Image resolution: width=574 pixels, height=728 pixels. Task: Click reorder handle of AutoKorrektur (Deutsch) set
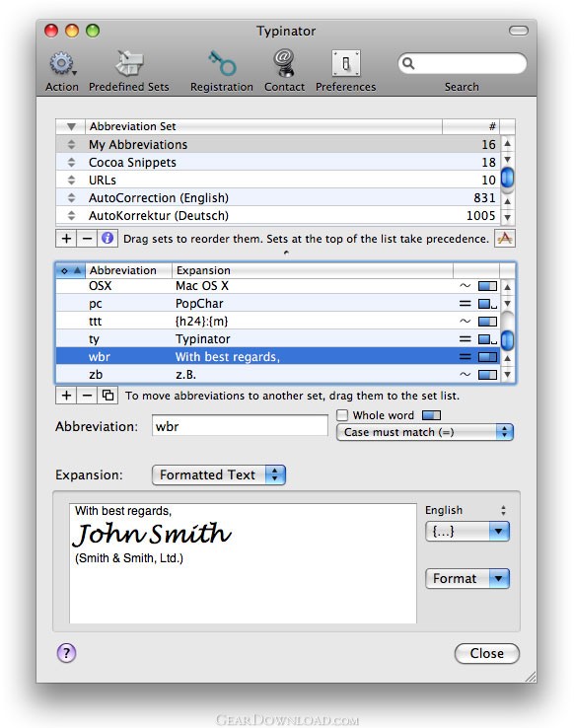pyautogui.click(x=71, y=215)
